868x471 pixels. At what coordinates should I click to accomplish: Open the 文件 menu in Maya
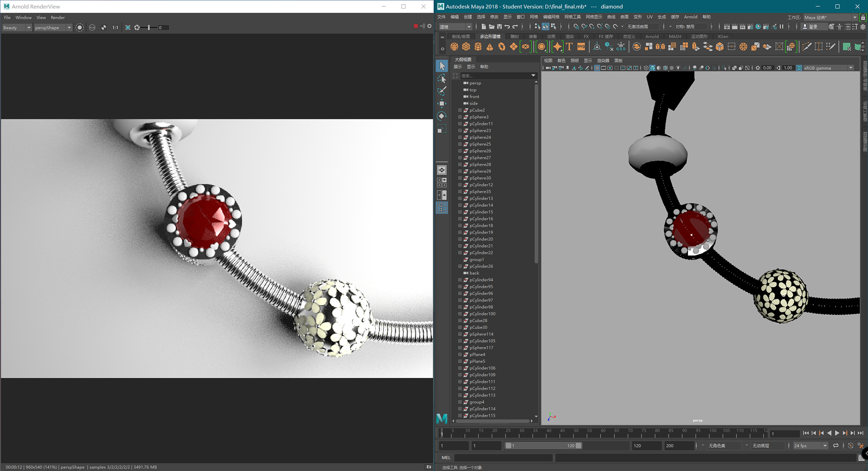pyautogui.click(x=442, y=17)
